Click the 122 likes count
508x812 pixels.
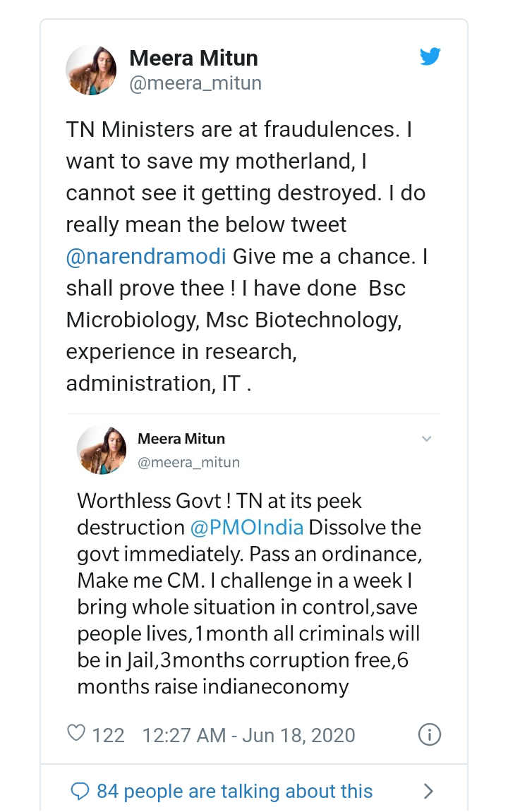tap(108, 735)
